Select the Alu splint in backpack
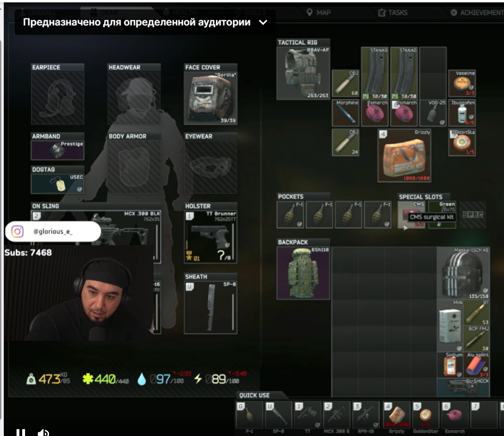 pyautogui.click(x=476, y=365)
